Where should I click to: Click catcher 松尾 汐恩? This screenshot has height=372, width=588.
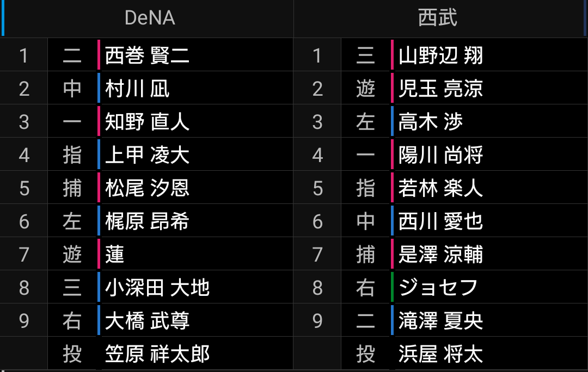tap(147, 188)
